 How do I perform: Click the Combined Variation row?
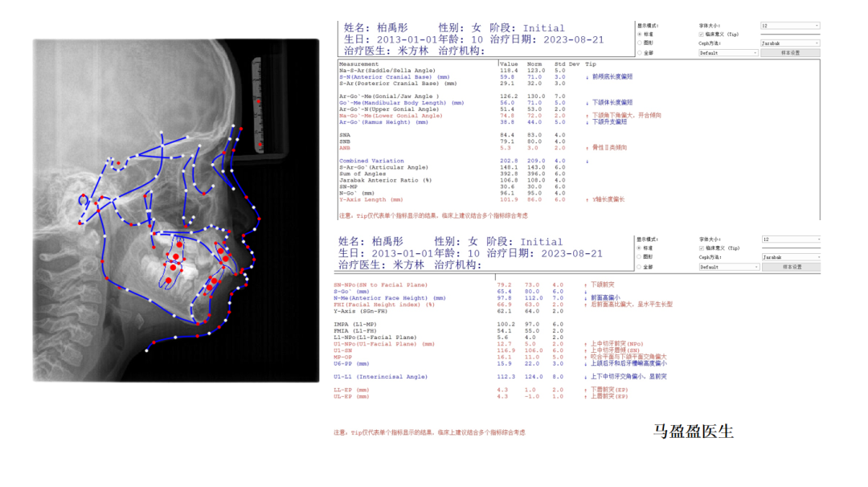464,161
